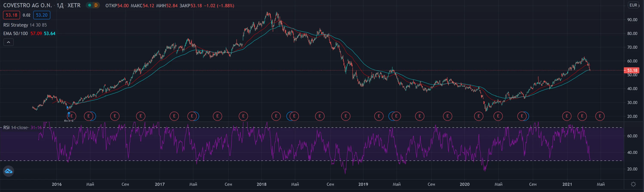
Task: Click the ОТКР 54.00 open value
Action: (117, 6)
